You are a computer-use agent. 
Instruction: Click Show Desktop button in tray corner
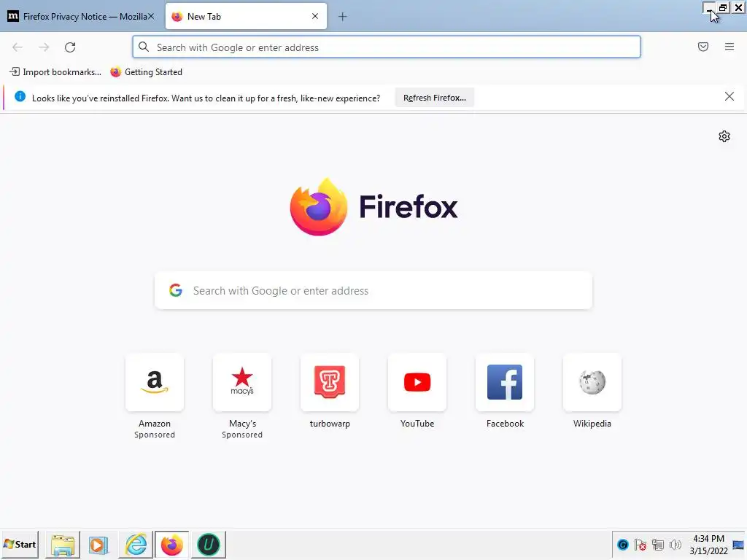[x=739, y=545]
